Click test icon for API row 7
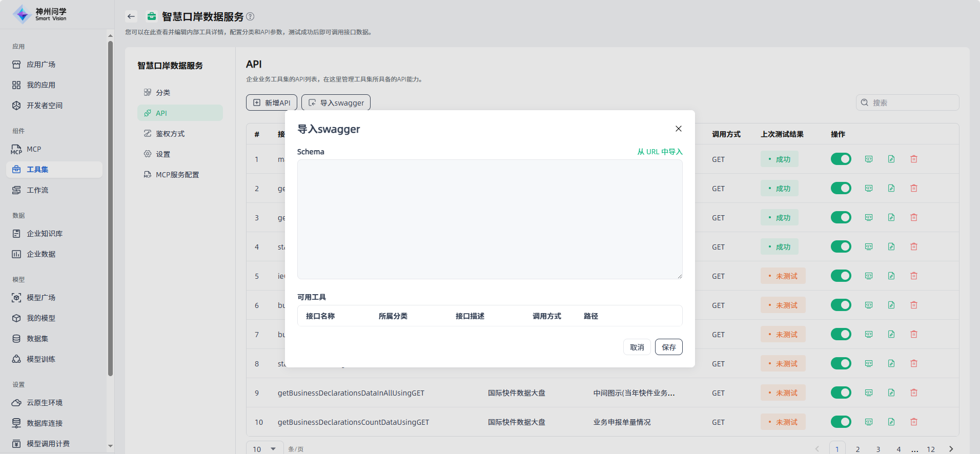This screenshot has height=454, width=980. (868, 335)
